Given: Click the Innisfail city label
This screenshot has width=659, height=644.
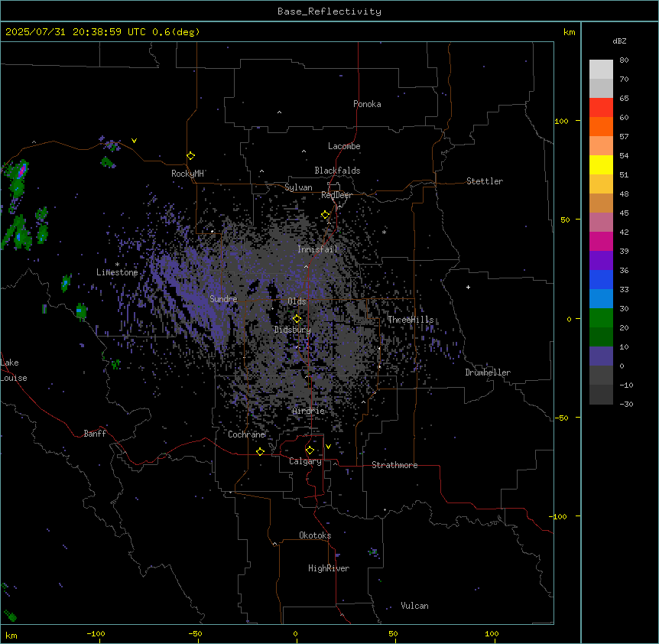Looking at the screenshot, I should click(x=318, y=249).
